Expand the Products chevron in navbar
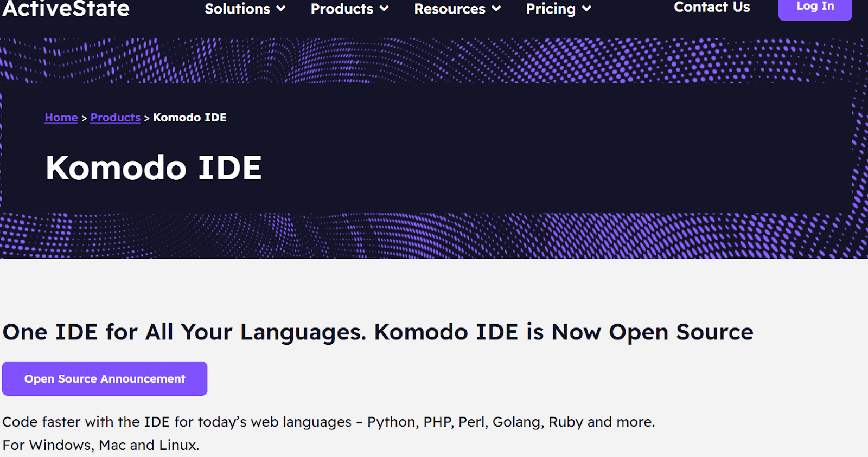The width and height of the screenshot is (868, 457). (384, 9)
